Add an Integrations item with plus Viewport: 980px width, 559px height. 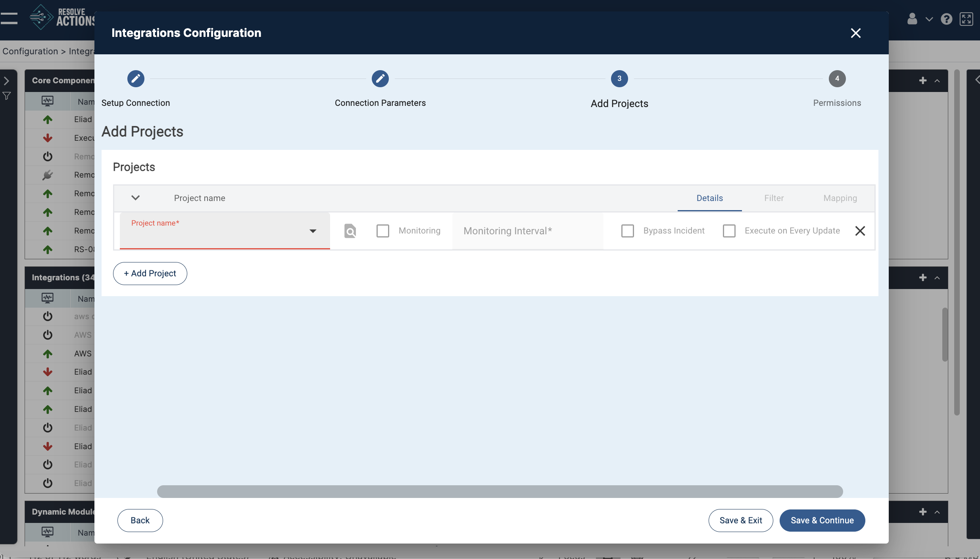click(x=923, y=278)
